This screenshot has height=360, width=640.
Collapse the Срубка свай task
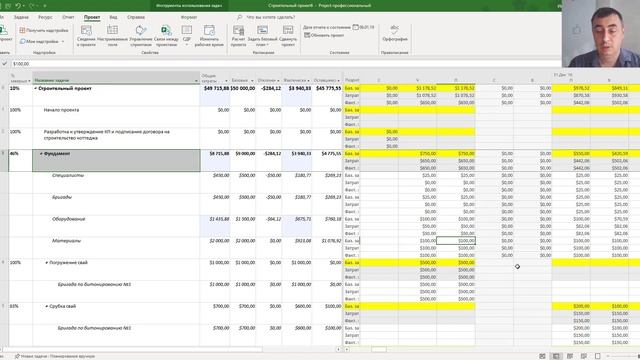[x=47, y=306]
